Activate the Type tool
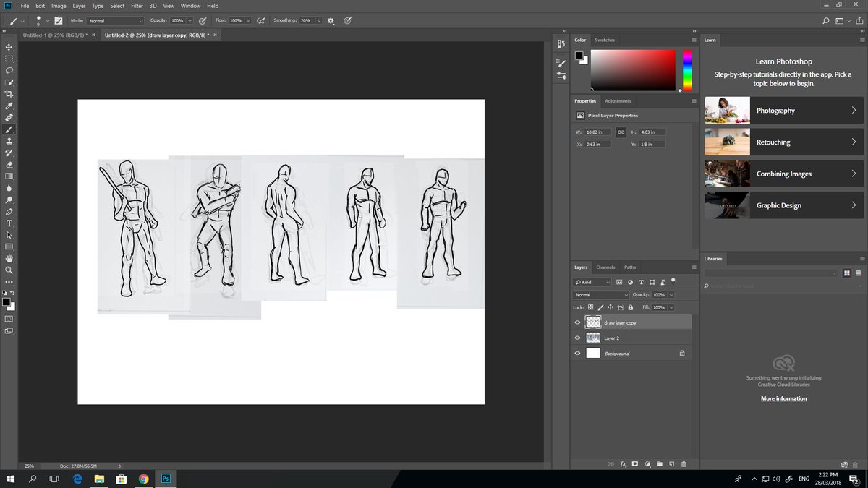 [x=9, y=224]
